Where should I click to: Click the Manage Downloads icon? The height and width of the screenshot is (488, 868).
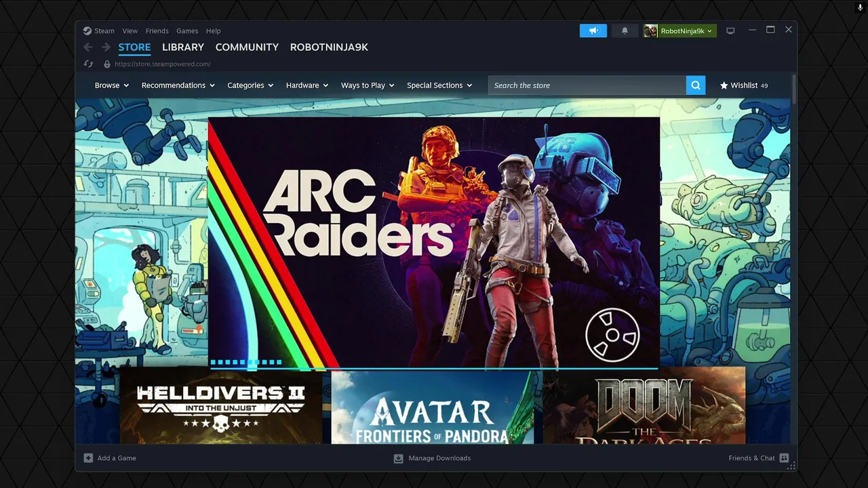click(x=399, y=458)
